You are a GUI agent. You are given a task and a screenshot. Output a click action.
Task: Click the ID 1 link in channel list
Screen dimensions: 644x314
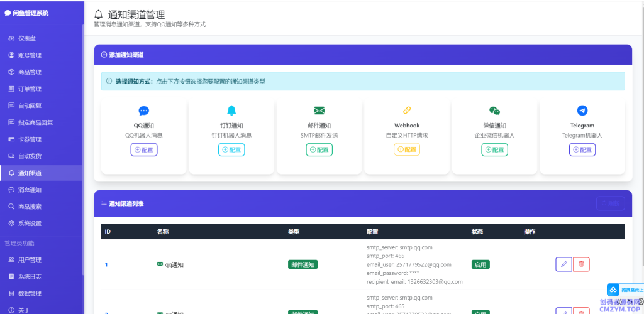coord(106,264)
